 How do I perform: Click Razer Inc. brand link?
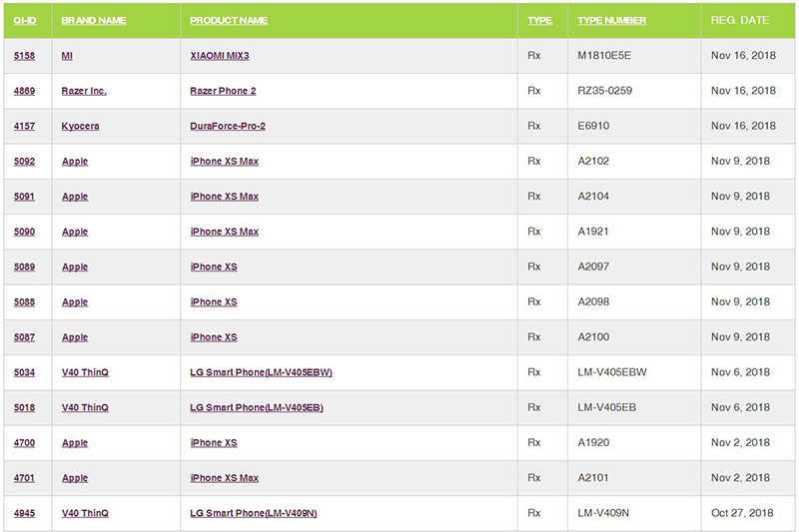(x=84, y=91)
